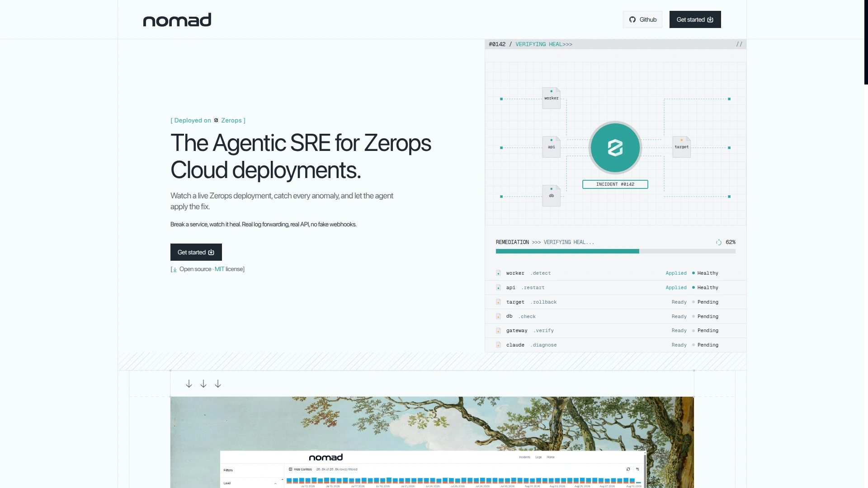
Task: Click the Github octocat icon in the header
Action: click(632, 19)
